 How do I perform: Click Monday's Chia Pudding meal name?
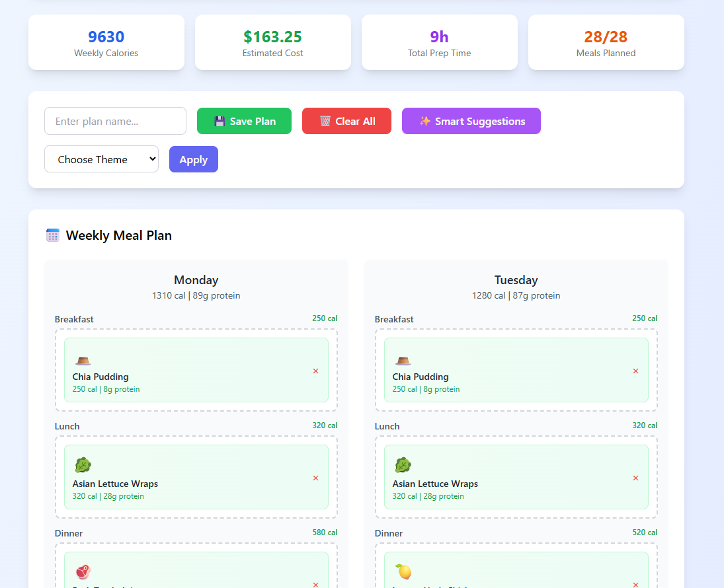[101, 377]
